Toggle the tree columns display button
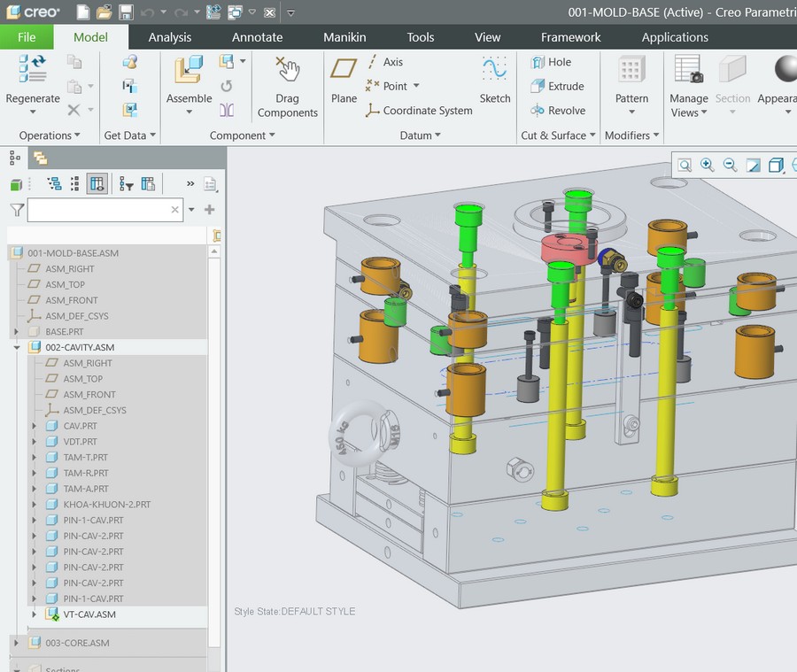Image resolution: width=797 pixels, height=672 pixels. tap(97, 184)
